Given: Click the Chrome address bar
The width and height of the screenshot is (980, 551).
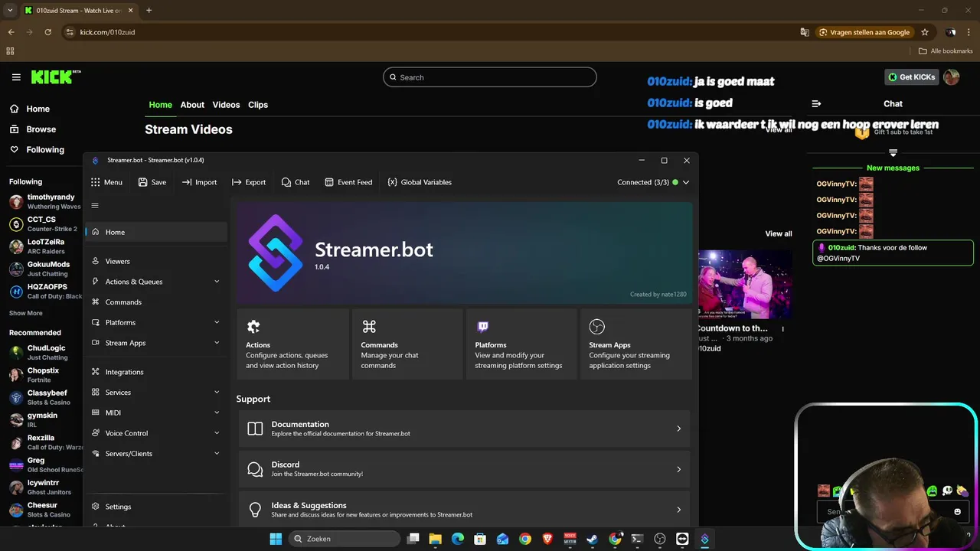Looking at the screenshot, I should click(x=429, y=32).
